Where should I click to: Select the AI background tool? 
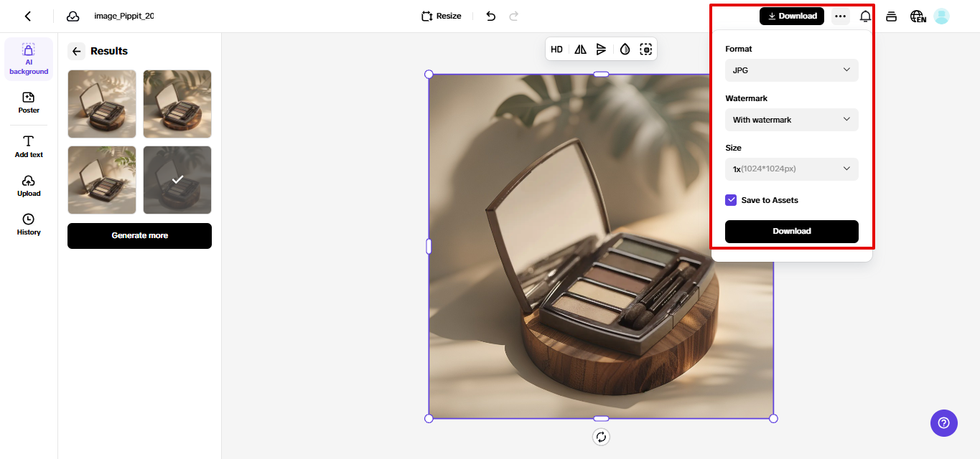28,58
